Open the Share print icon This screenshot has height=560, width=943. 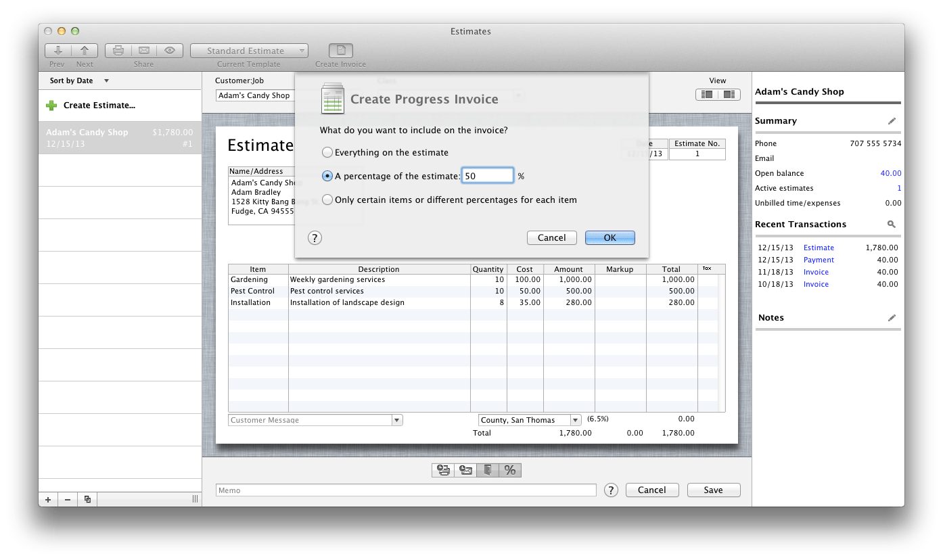[x=118, y=50]
